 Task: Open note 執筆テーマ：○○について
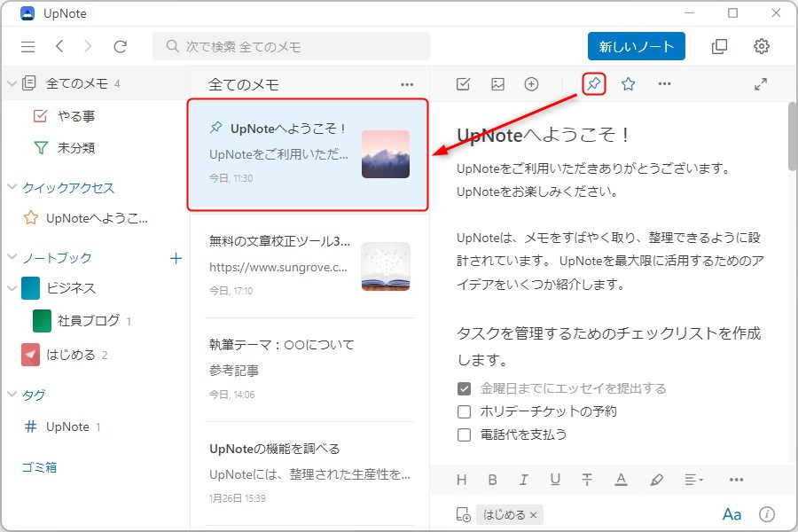309,370
